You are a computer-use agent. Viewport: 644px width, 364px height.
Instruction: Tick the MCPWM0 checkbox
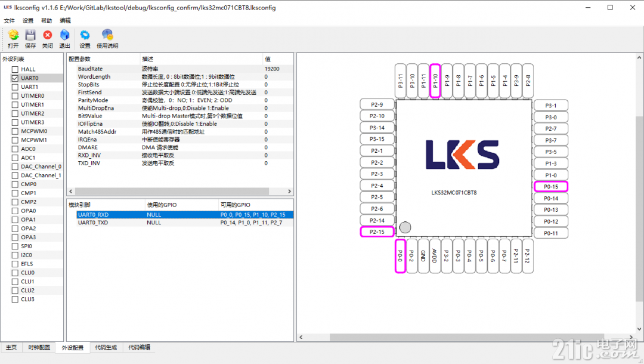click(15, 131)
